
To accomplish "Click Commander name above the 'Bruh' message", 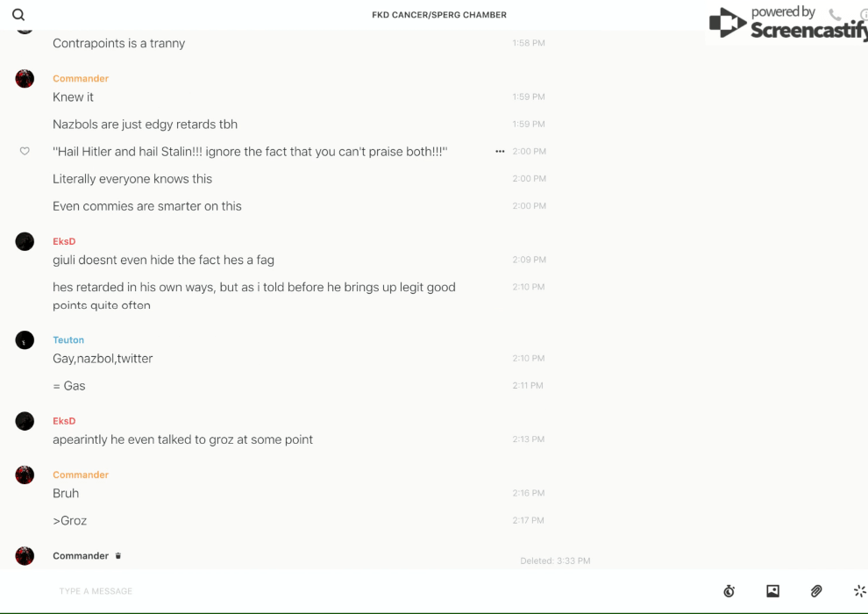I will point(81,475).
